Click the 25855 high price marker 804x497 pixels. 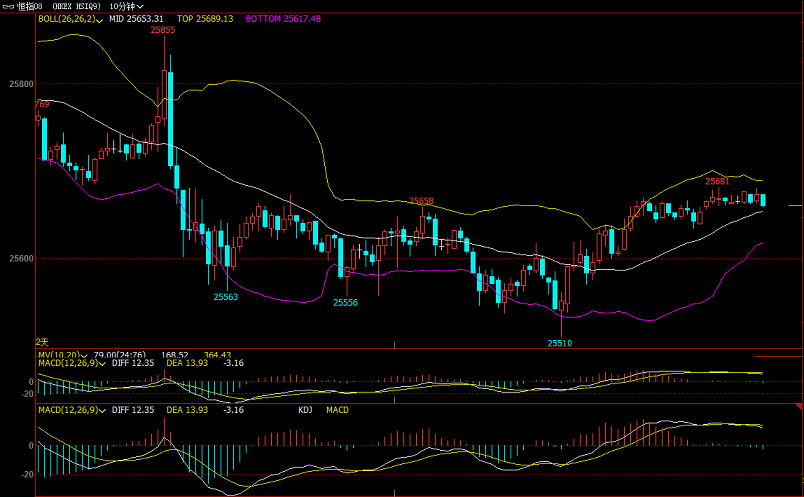point(163,31)
